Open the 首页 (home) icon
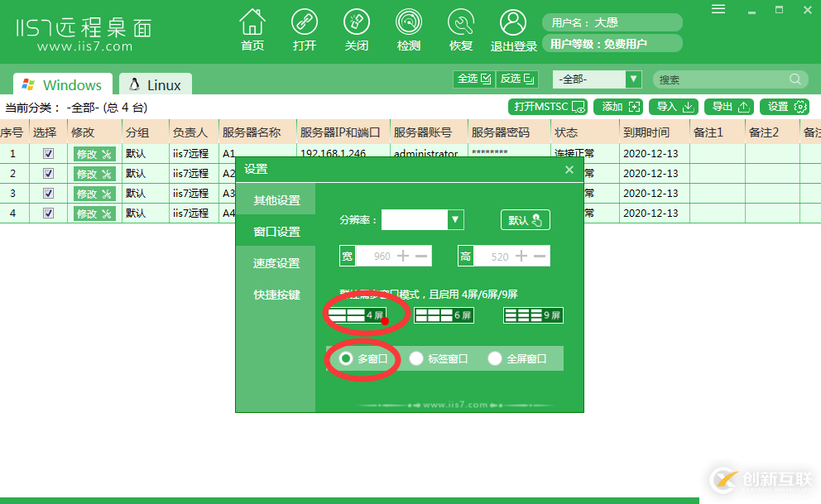Viewport: 821px width, 504px height. [252, 27]
